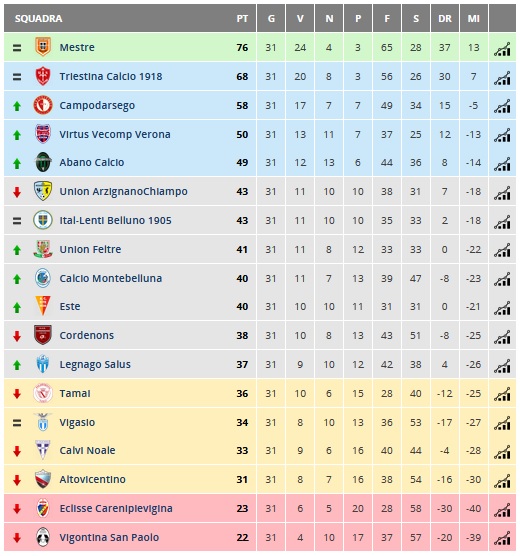Open the Ital-Lenti Belluno 1905 team link
This screenshot has height=556, width=520.
(115, 221)
